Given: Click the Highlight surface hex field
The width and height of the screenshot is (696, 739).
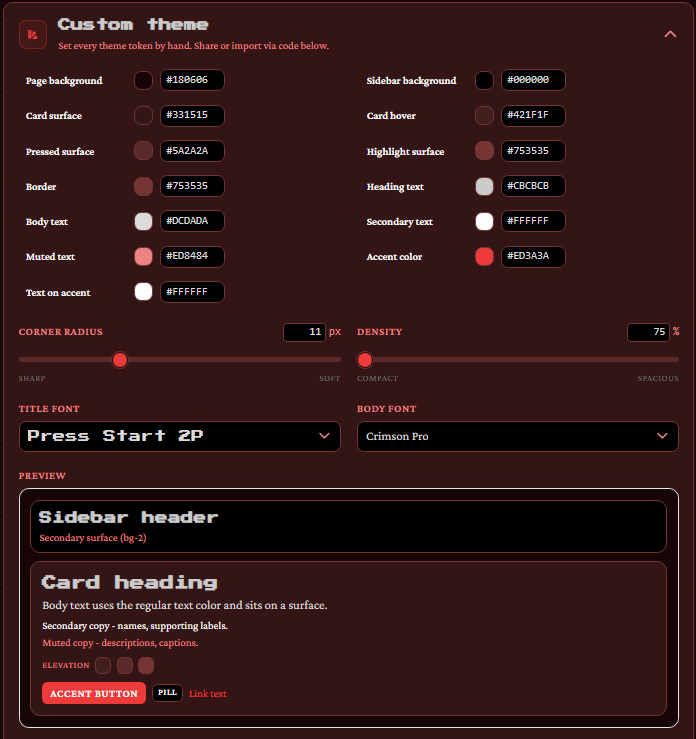Looking at the screenshot, I should pos(533,151).
